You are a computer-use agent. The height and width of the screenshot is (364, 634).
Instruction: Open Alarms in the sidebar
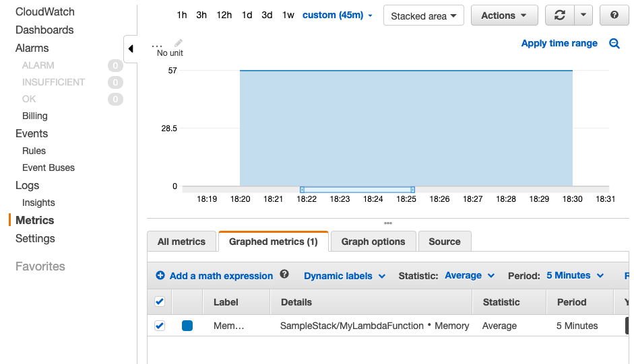[32, 48]
